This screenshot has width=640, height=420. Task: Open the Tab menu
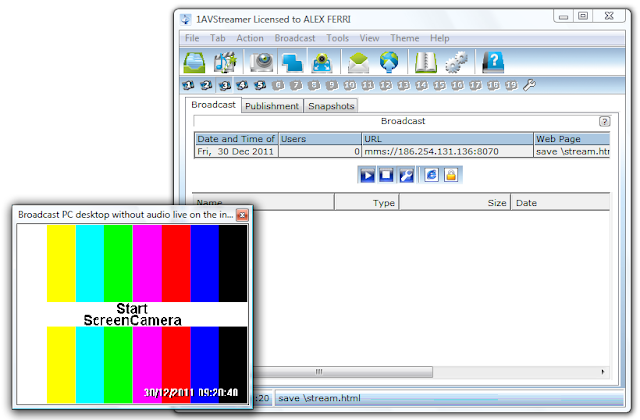[x=218, y=38]
